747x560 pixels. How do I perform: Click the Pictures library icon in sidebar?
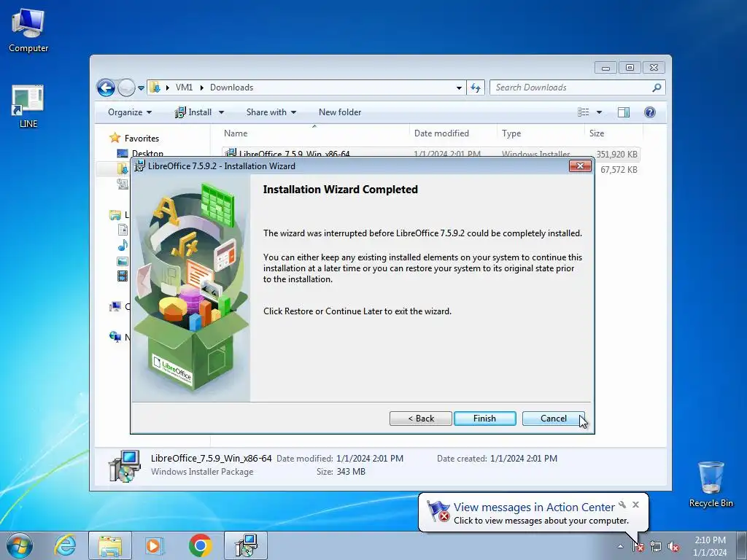[123, 261]
